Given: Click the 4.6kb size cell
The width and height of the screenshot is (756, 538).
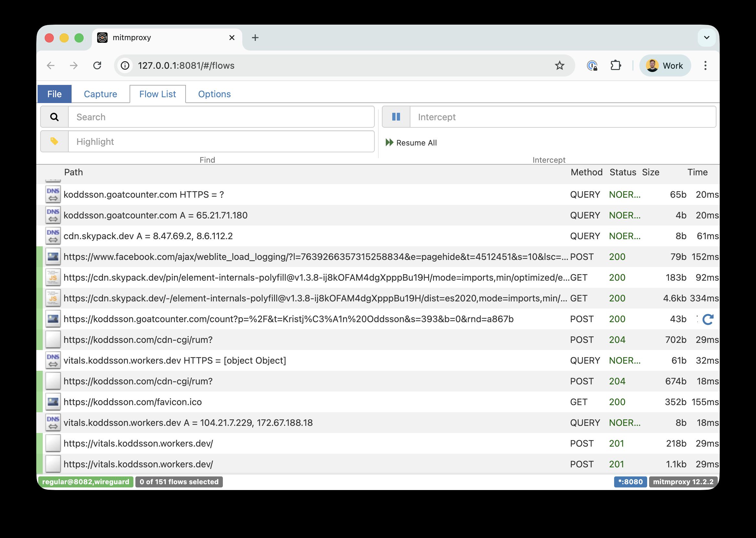Looking at the screenshot, I should pos(675,298).
